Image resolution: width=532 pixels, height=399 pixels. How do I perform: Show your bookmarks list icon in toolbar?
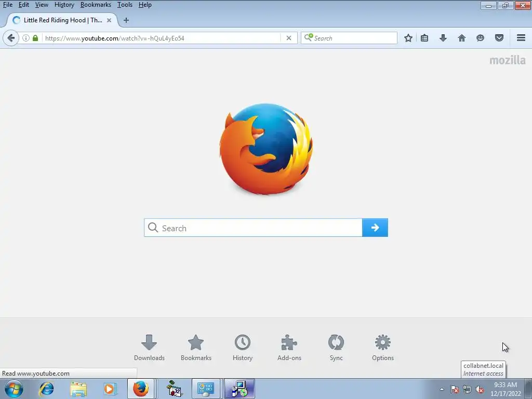[424, 38]
